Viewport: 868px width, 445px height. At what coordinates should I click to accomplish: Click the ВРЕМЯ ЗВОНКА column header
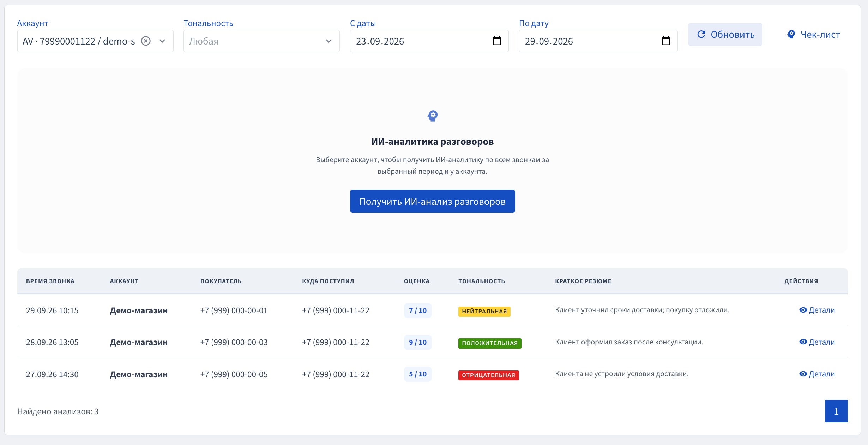50,281
